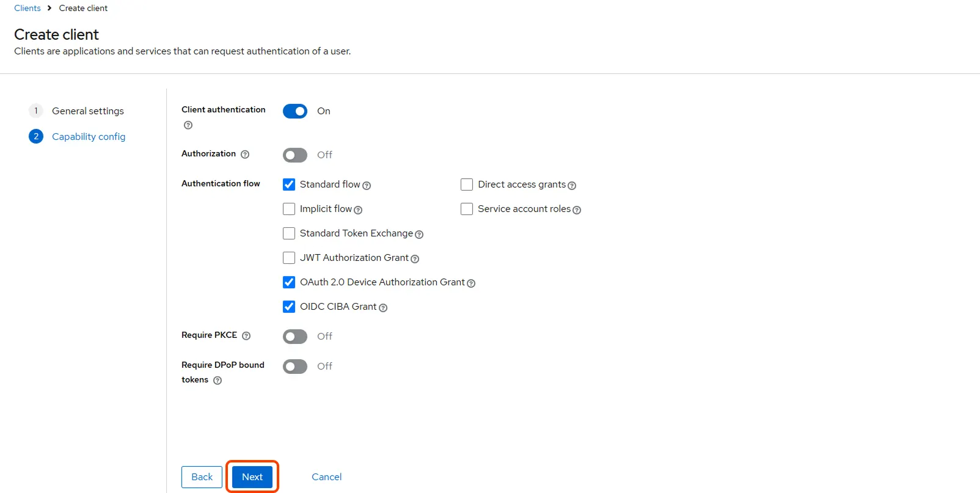Uncheck the OIDC CIBA Grant checkbox
The image size is (980, 493).
pyautogui.click(x=289, y=307)
